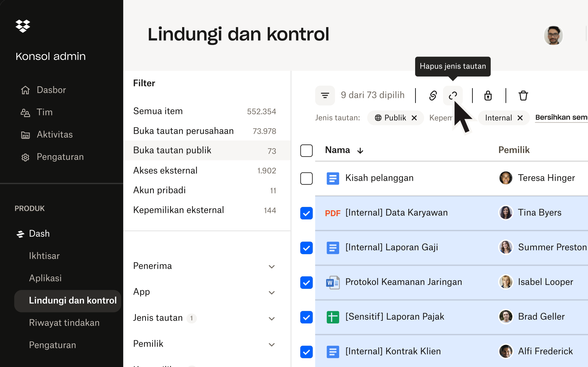The width and height of the screenshot is (588, 367).
Task: Click the Hapus jenis tautan broken-link icon
Action: [453, 96]
